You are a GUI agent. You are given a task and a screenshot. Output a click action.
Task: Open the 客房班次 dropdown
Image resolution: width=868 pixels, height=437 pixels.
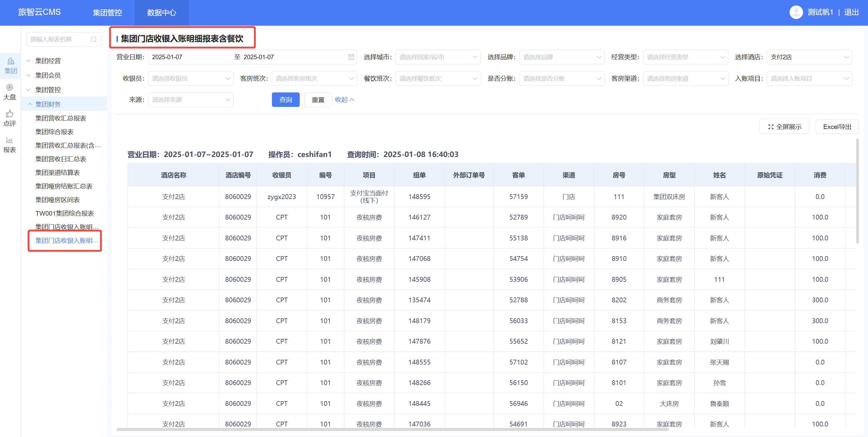tap(314, 78)
